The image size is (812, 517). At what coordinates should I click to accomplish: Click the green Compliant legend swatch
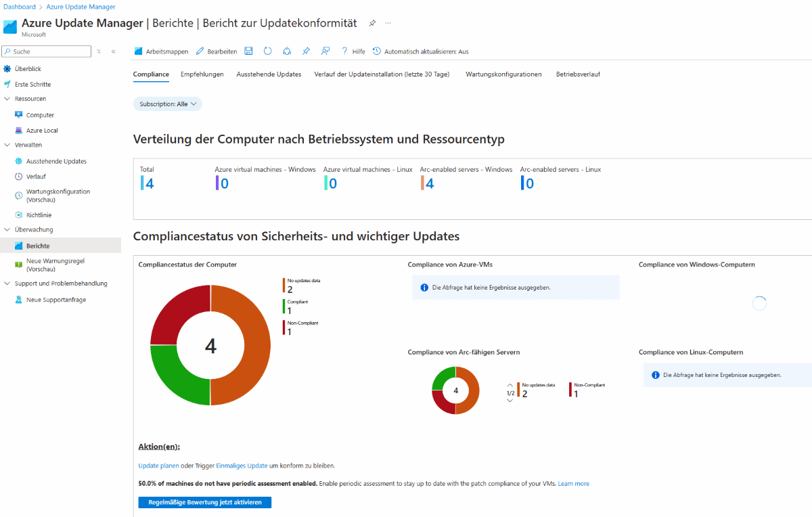(x=284, y=307)
